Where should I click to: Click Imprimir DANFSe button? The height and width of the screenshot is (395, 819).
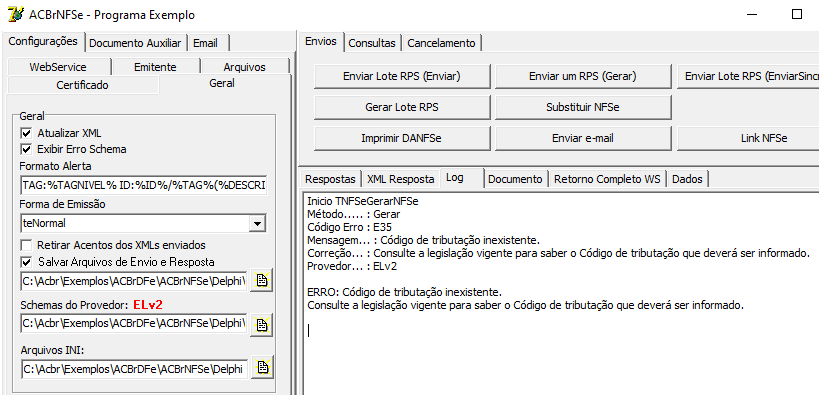point(402,138)
